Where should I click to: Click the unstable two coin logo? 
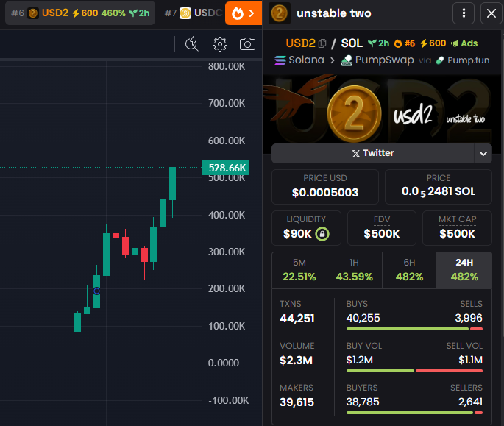pyautogui.click(x=280, y=13)
